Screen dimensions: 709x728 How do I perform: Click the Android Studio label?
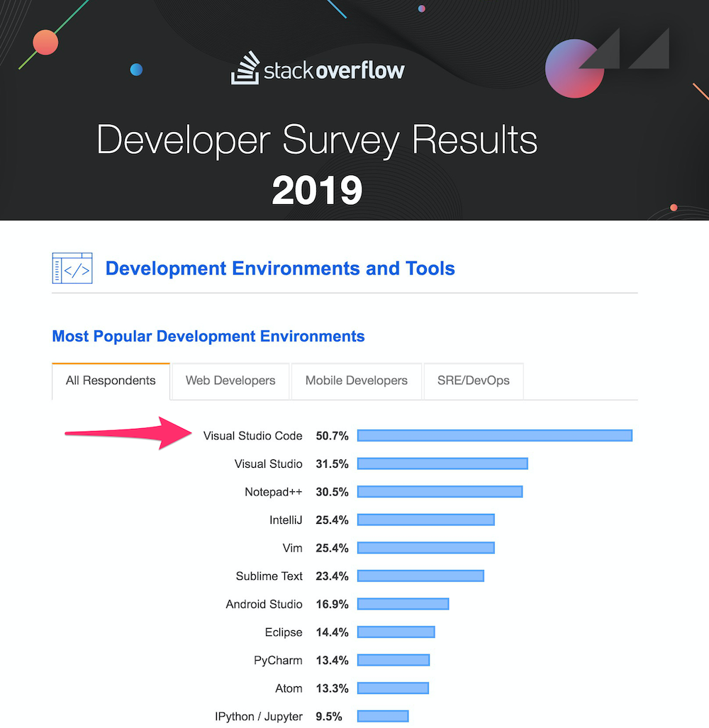click(x=264, y=605)
